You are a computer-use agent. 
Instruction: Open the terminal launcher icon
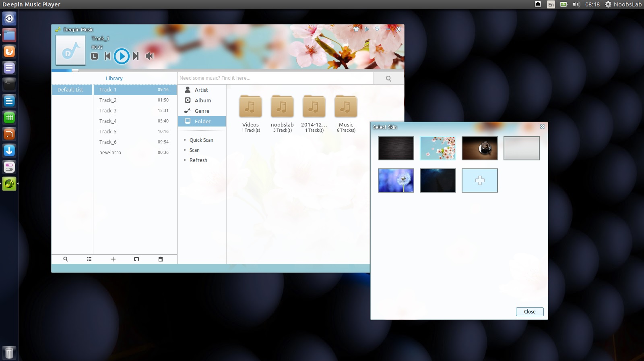9,85
